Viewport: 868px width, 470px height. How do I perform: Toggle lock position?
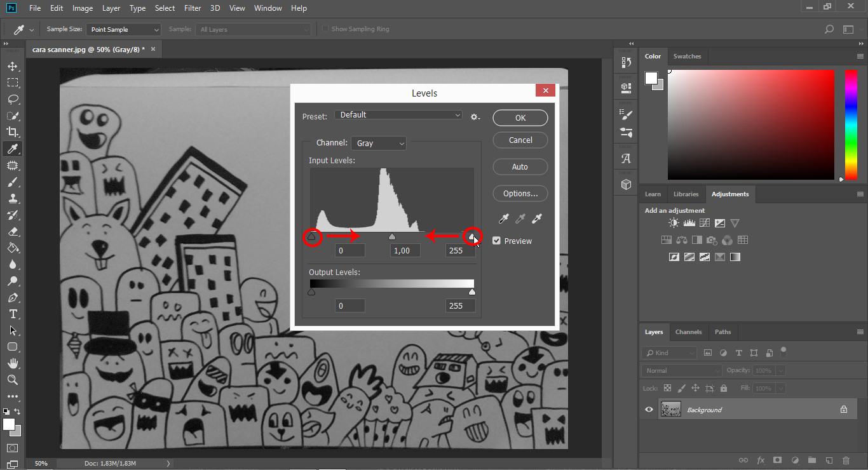695,388
